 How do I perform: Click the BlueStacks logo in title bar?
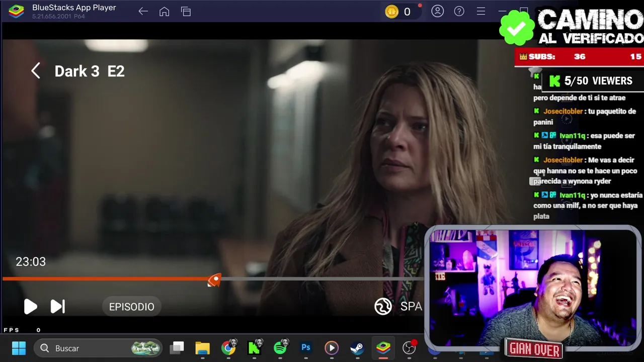click(17, 11)
